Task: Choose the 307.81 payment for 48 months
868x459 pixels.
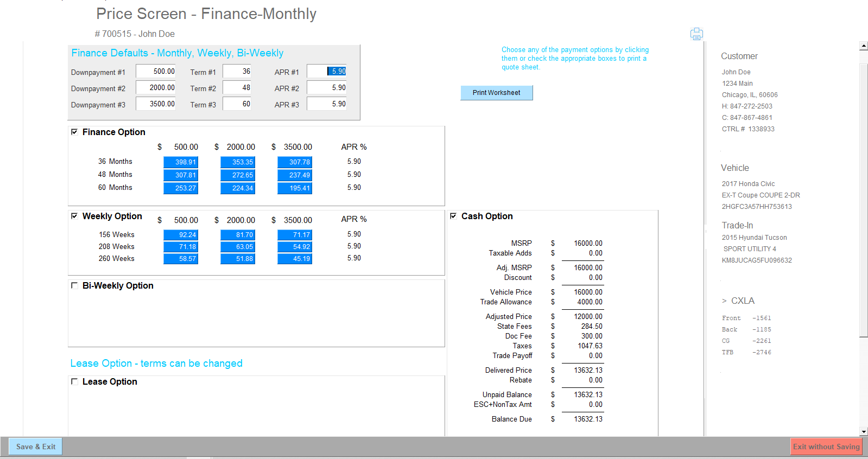Action: pyautogui.click(x=181, y=175)
